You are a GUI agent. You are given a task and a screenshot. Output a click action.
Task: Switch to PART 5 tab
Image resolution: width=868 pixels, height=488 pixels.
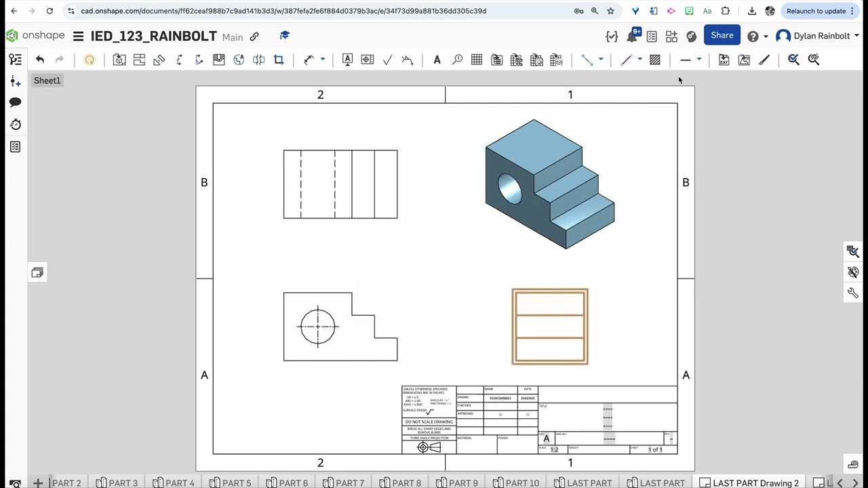click(230, 483)
